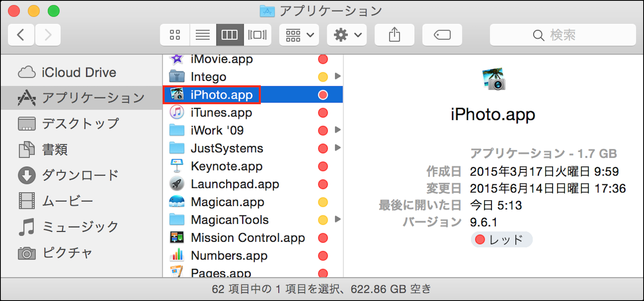Select the JustSystems folder name
Image resolution: width=644 pixels, height=301 pixels.
click(x=227, y=148)
